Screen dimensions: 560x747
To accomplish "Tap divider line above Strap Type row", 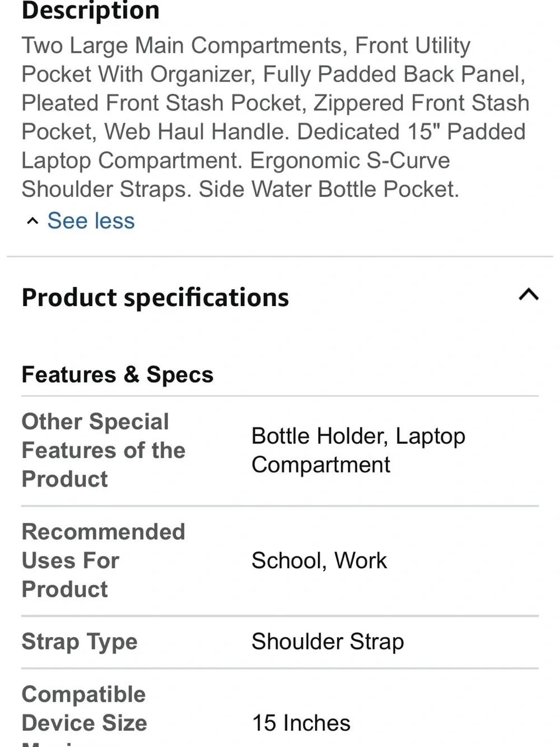I will coord(280,616).
